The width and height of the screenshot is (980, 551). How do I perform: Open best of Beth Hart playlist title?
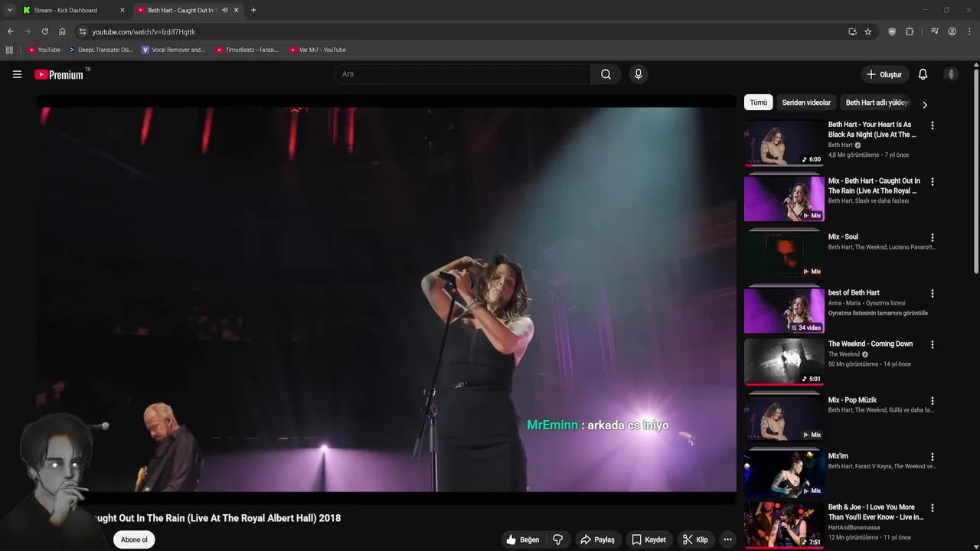pos(854,292)
